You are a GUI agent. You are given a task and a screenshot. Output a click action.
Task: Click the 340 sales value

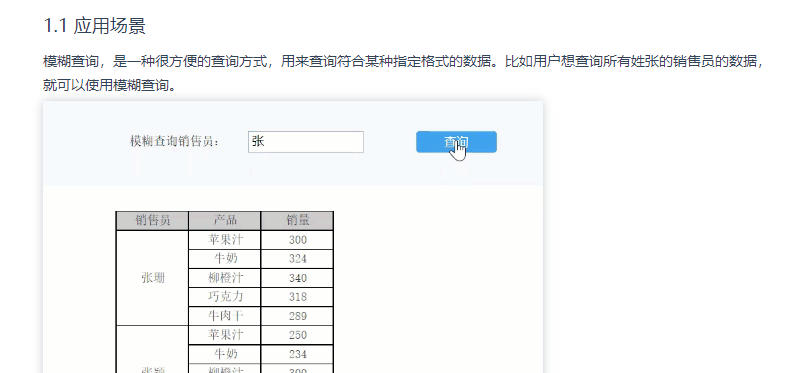[x=297, y=278]
